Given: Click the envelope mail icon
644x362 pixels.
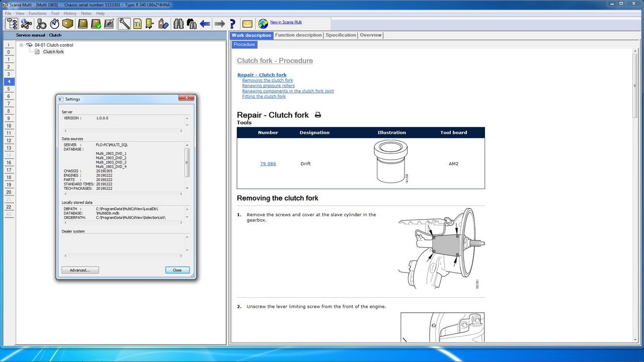Looking at the screenshot, I should point(248,23).
